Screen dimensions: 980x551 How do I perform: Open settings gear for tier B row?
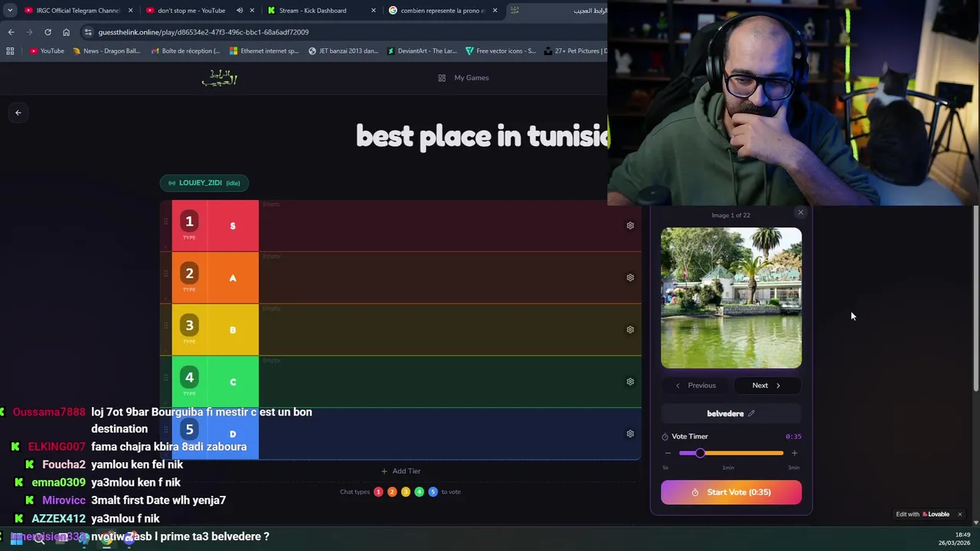point(630,330)
